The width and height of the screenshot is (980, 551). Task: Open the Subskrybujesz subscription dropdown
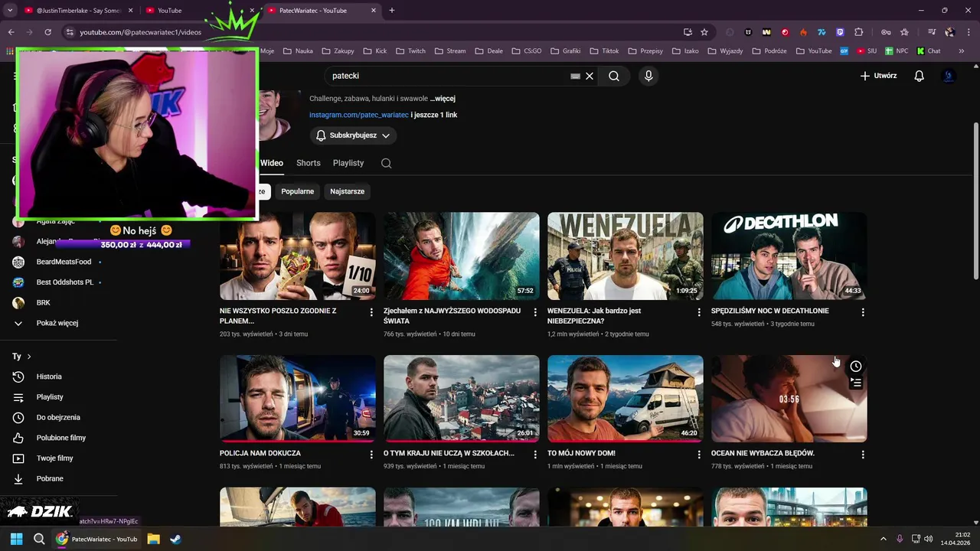coord(353,135)
